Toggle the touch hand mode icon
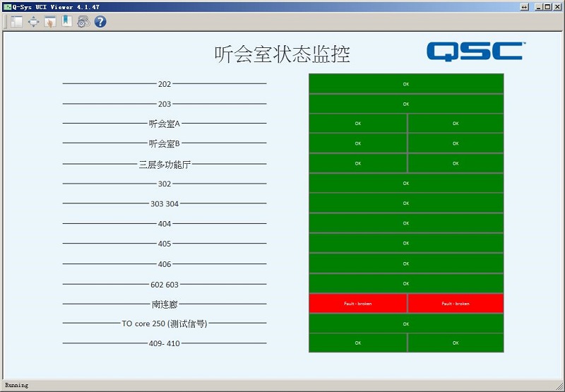The width and height of the screenshot is (565, 392). 50,22
